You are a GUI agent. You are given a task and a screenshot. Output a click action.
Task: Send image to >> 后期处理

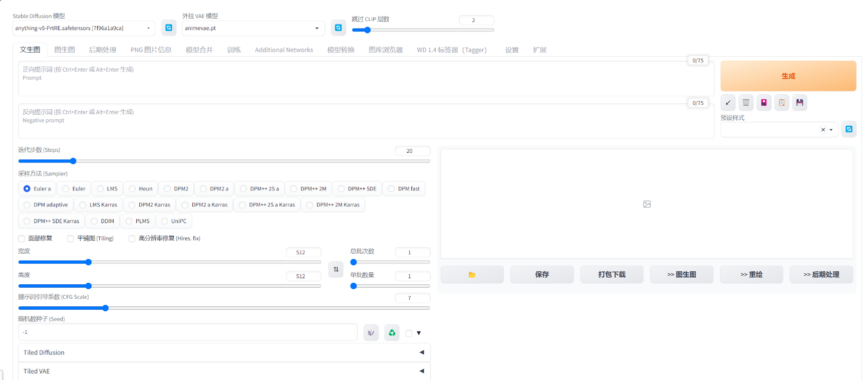821,274
